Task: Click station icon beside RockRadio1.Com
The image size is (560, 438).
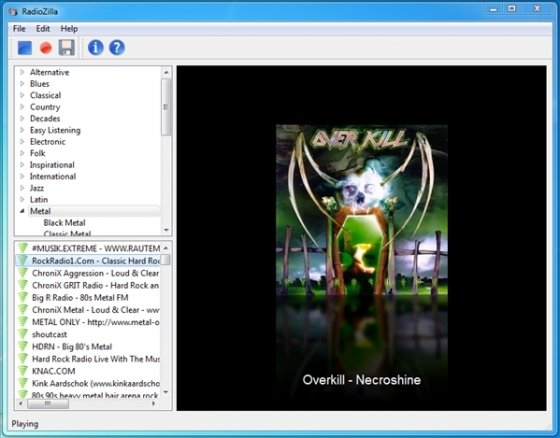Action: (x=23, y=260)
